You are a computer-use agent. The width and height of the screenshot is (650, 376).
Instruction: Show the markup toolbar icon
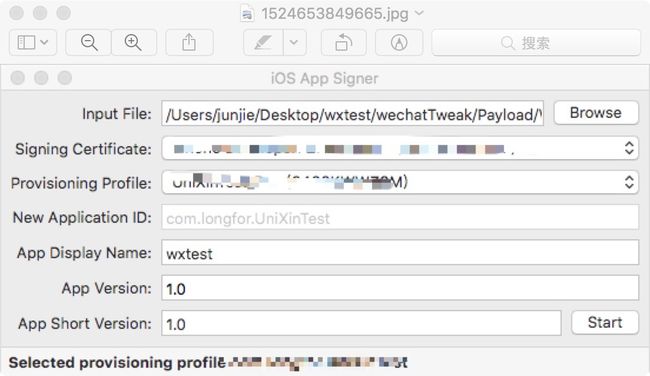pos(399,42)
